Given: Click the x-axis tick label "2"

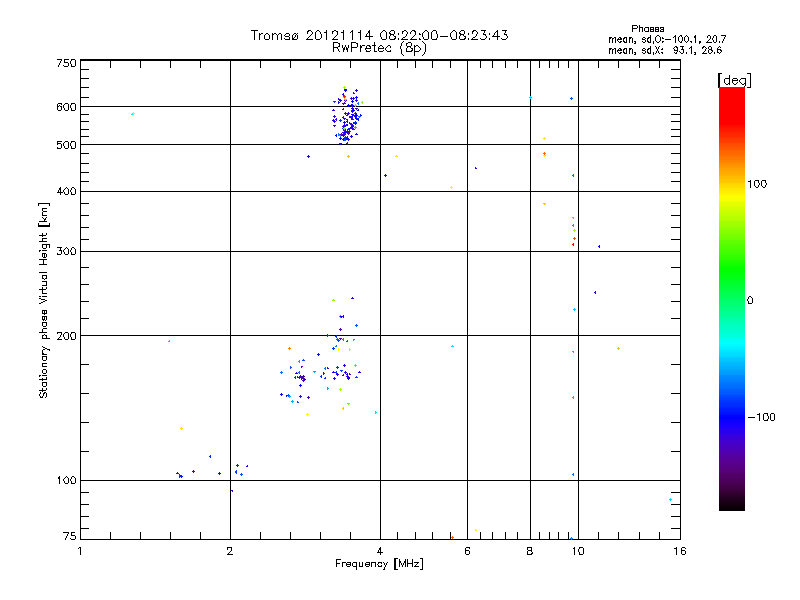Looking at the screenshot, I should coord(230,551).
